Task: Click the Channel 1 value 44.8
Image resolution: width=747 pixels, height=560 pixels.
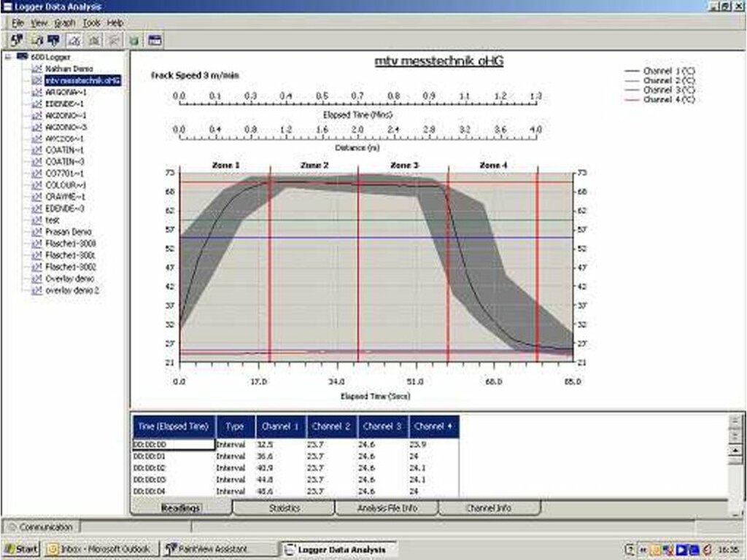Action: [x=265, y=480]
